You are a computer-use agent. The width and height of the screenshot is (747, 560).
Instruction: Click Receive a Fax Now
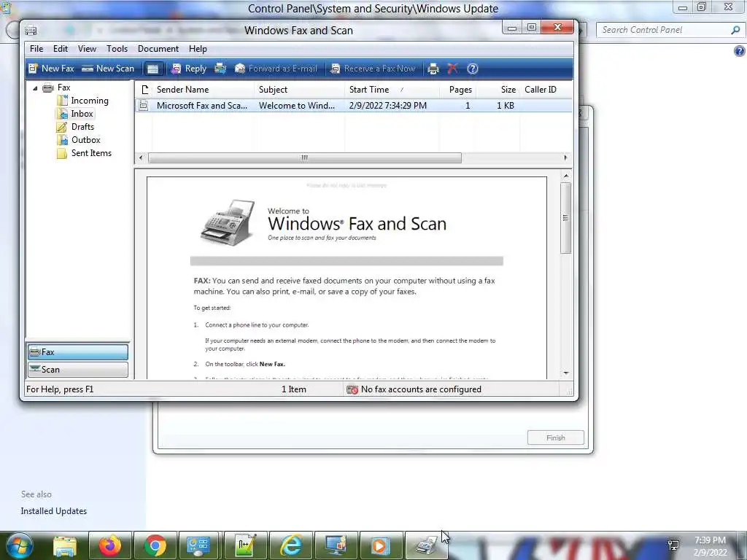[373, 69]
